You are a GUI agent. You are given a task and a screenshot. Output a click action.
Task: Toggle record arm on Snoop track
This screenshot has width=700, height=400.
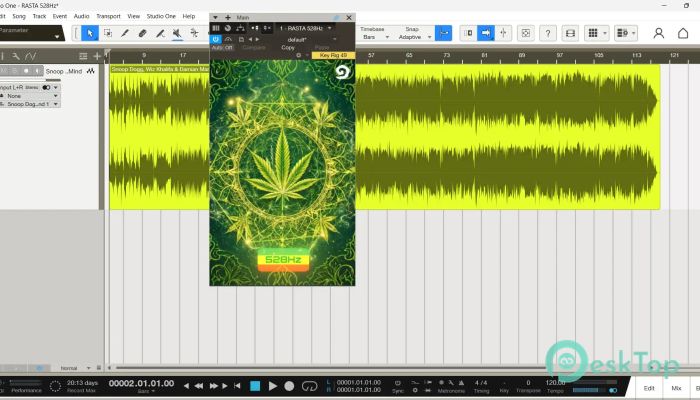point(26,71)
